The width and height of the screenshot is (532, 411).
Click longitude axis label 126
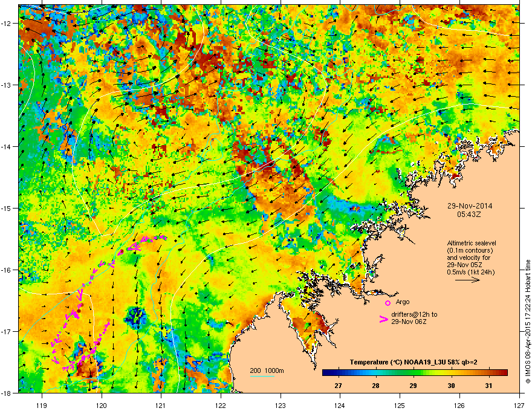(459, 405)
